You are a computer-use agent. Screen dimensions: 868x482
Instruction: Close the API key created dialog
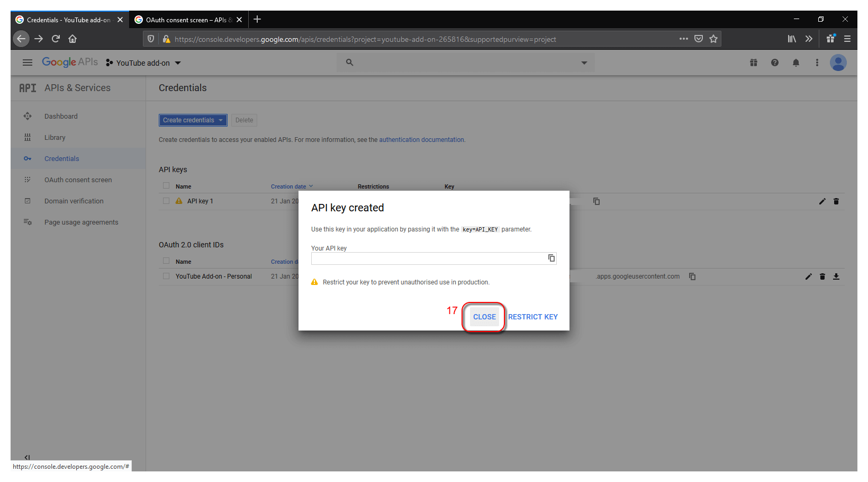(484, 317)
